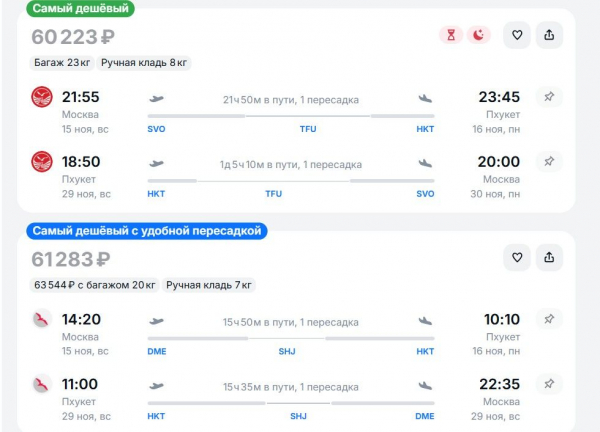Click the SVO–TFU–HKT route progress line

pos(291,116)
